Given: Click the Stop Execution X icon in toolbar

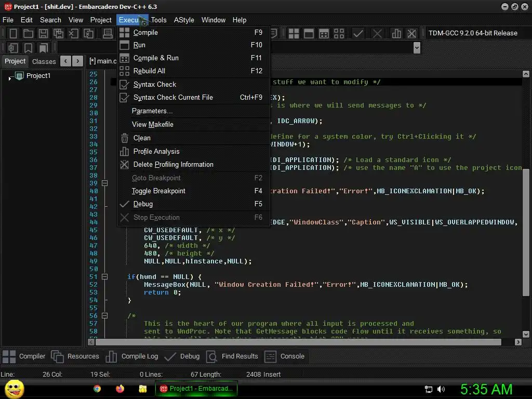Looking at the screenshot, I should [x=377, y=33].
